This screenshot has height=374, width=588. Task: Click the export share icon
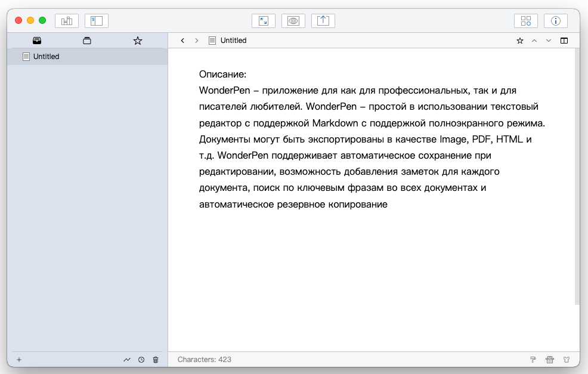click(x=323, y=21)
